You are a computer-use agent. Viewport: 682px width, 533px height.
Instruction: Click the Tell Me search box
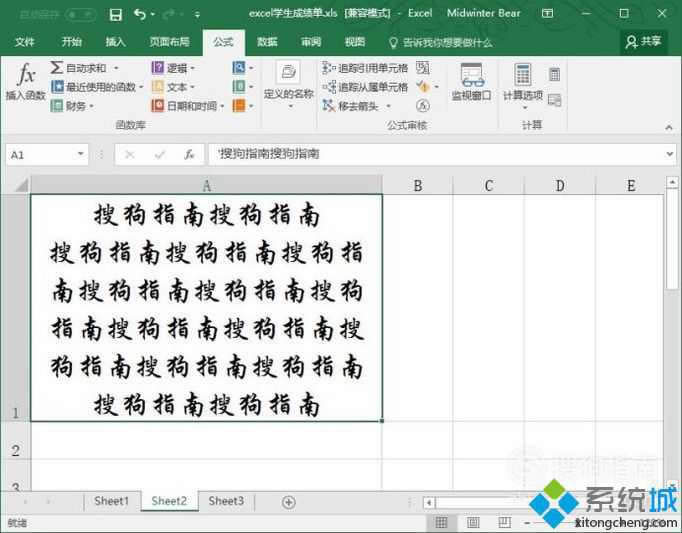pos(440,43)
